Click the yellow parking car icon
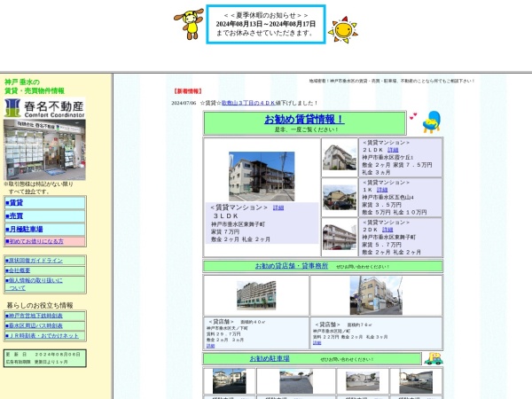Image resolution: width=532 pixels, height=399 pixels. pyautogui.click(x=434, y=358)
